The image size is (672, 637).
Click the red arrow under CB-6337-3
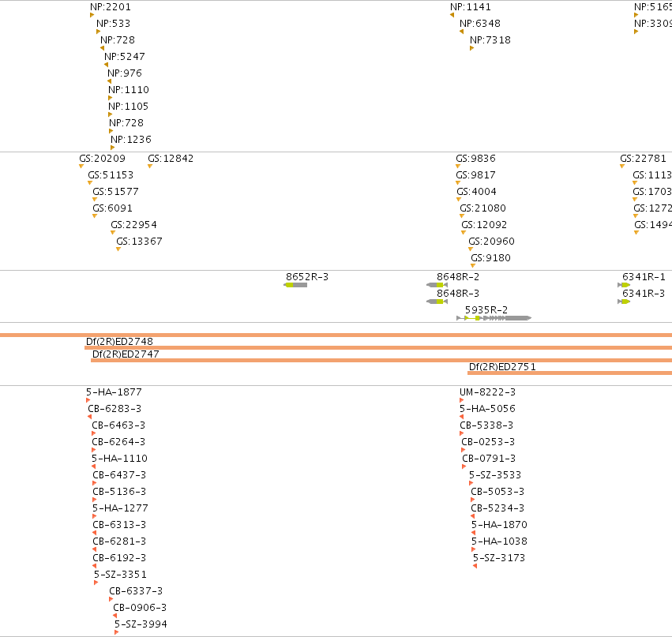111,599
